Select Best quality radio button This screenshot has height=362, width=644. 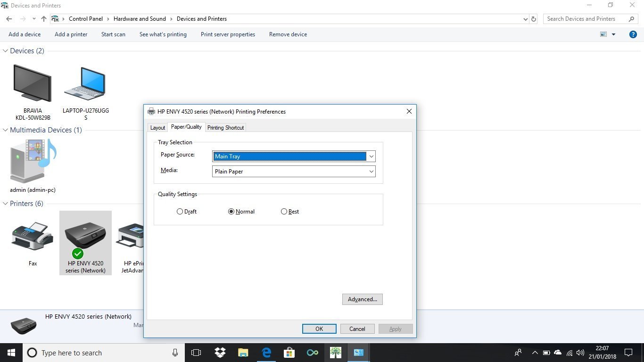(x=284, y=212)
